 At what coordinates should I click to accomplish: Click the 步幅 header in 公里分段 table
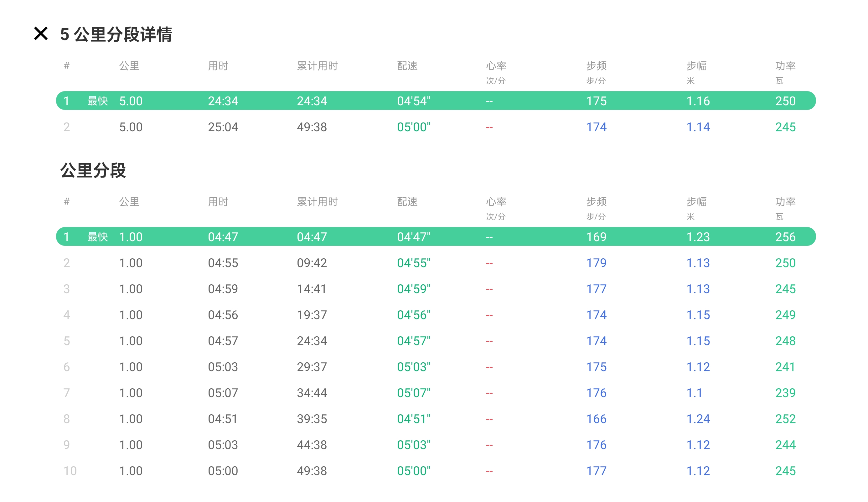[696, 201]
